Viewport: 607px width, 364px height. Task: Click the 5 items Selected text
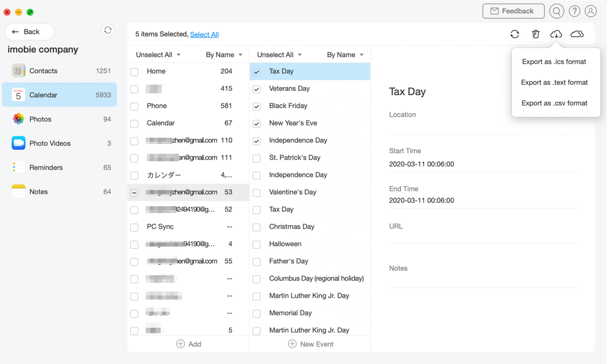click(x=161, y=34)
